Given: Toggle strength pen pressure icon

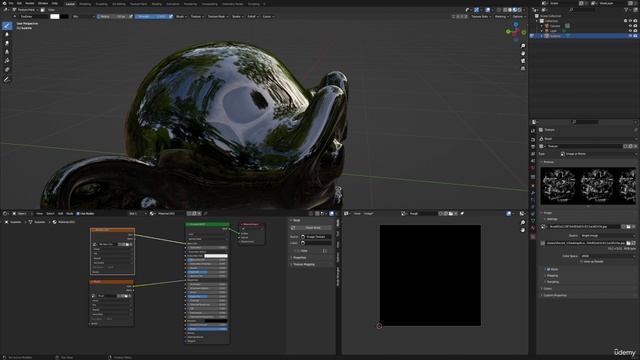Looking at the screenshot, I should [171, 17].
